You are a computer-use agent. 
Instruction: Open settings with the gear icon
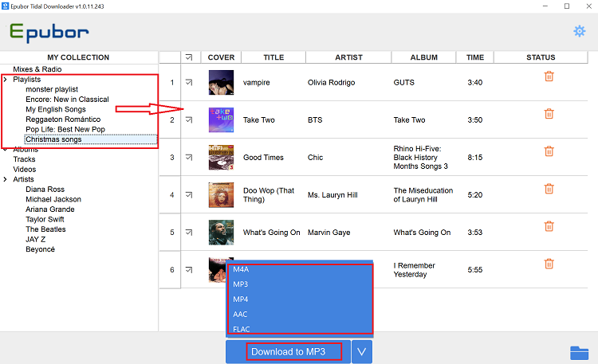pyautogui.click(x=580, y=31)
